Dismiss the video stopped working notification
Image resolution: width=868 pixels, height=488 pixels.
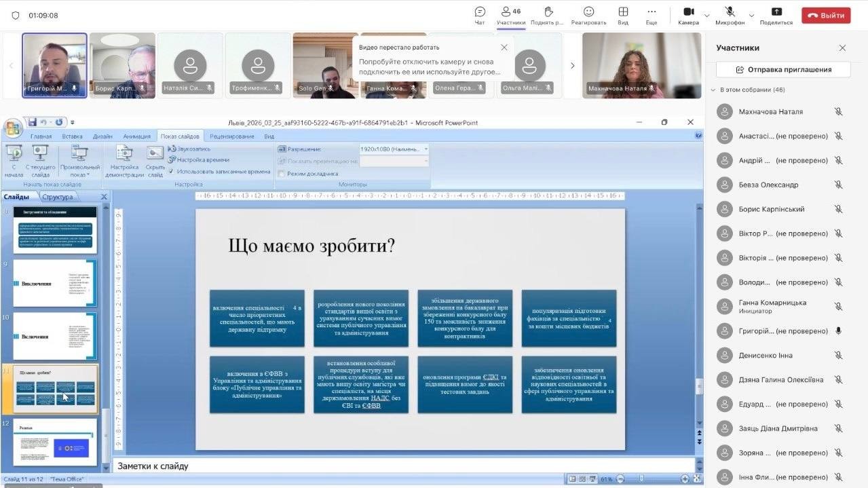pos(504,48)
